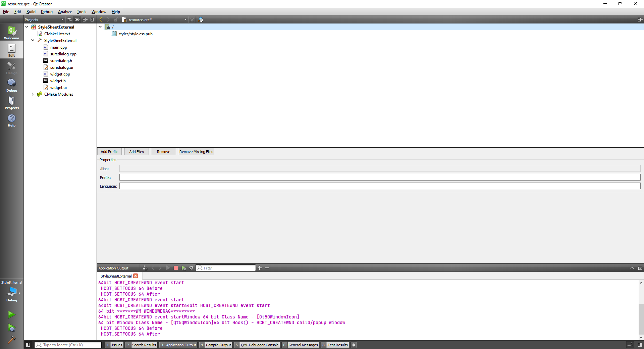Open the Build menu
Viewport: 644px width, 349px height.
pos(31,11)
